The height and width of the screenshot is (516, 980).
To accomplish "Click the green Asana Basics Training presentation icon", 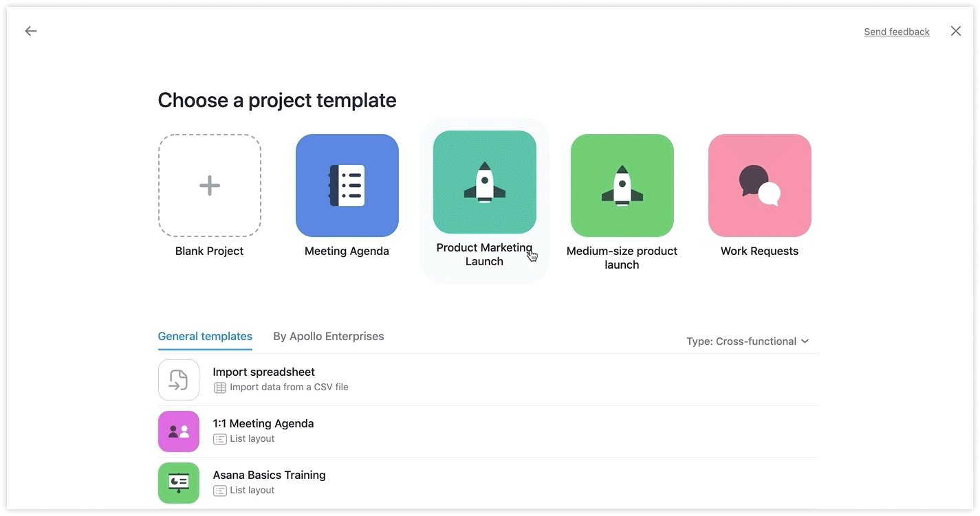I will (179, 483).
